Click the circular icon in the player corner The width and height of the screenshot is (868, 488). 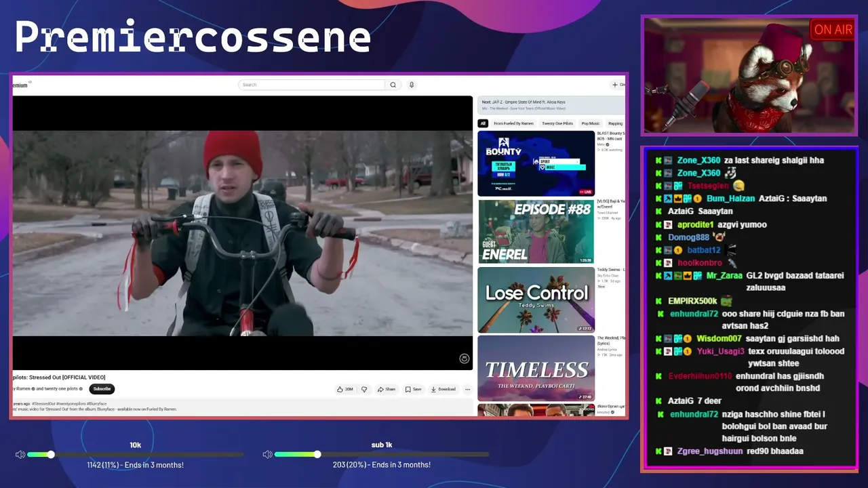pyautogui.click(x=465, y=359)
